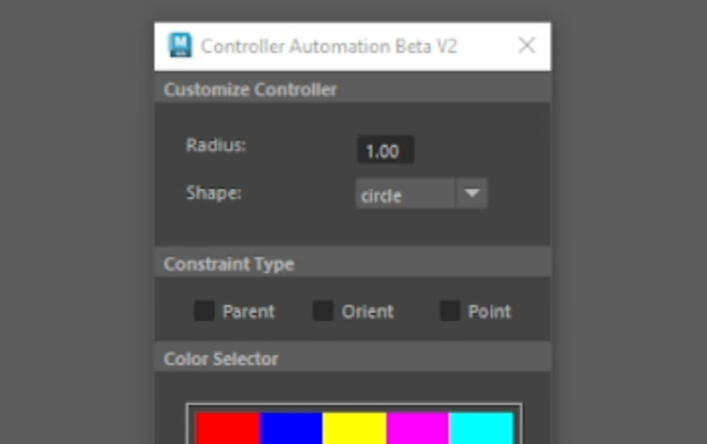
Task: Collapse the Color Selector section header
Action: (x=221, y=358)
